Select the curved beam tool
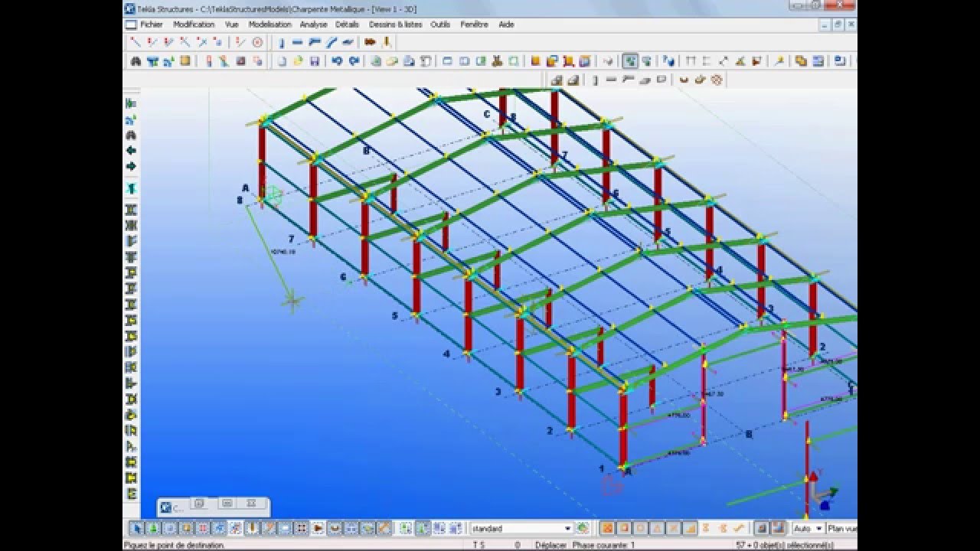The height and width of the screenshot is (551, 980). click(332, 43)
